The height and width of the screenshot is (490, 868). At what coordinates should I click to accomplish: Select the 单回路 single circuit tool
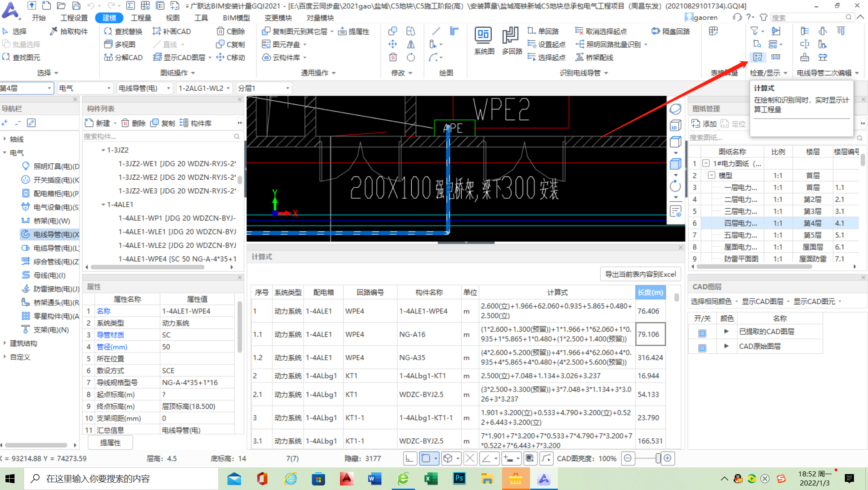click(x=543, y=31)
